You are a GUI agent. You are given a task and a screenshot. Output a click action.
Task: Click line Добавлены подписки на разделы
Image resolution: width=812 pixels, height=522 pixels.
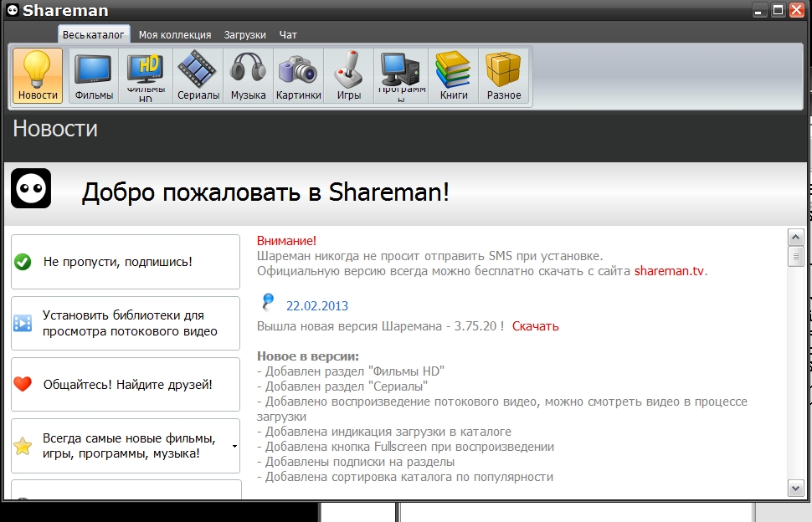355,462
